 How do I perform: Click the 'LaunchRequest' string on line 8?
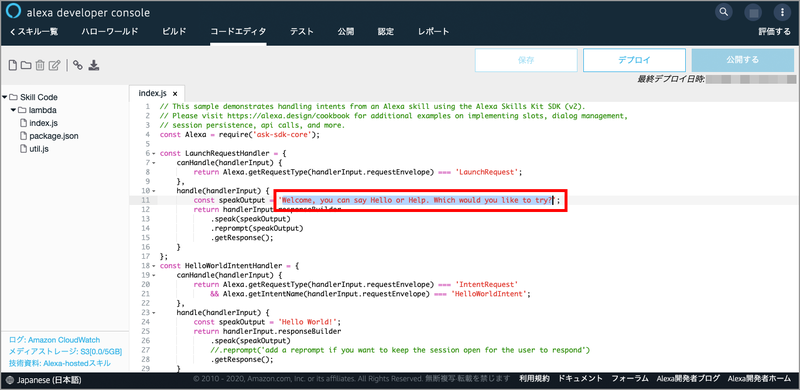(488, 172)
